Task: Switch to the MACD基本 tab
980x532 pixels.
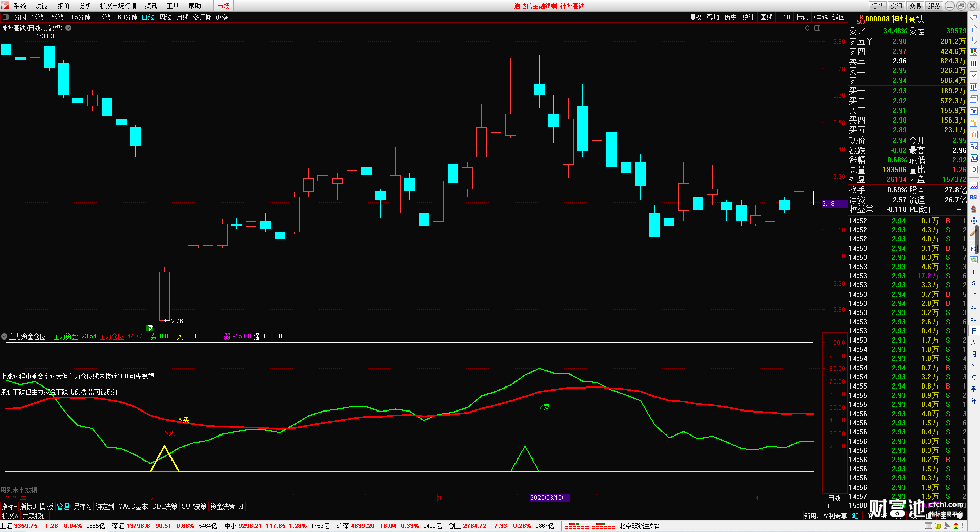Action: tap(133, 506)
